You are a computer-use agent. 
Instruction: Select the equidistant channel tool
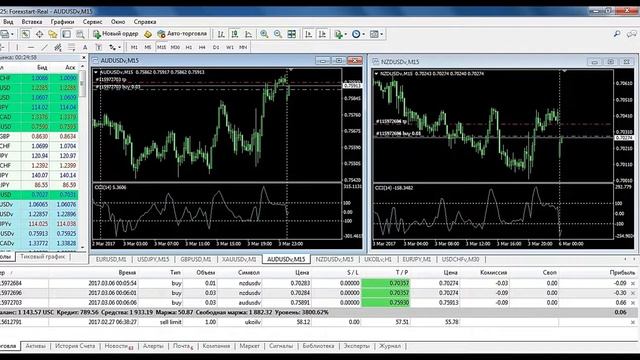click(58, 47)
